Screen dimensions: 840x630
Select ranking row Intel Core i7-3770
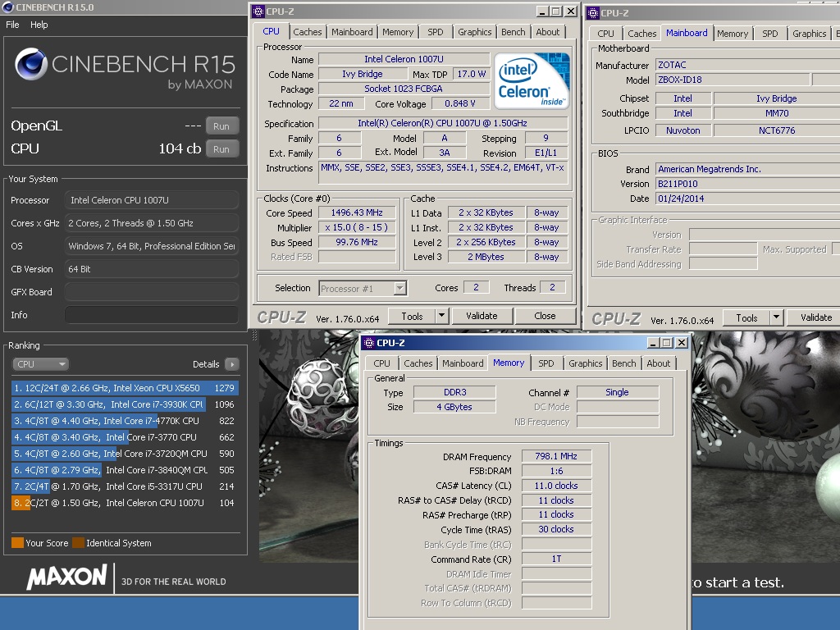[x=125, y=437]
